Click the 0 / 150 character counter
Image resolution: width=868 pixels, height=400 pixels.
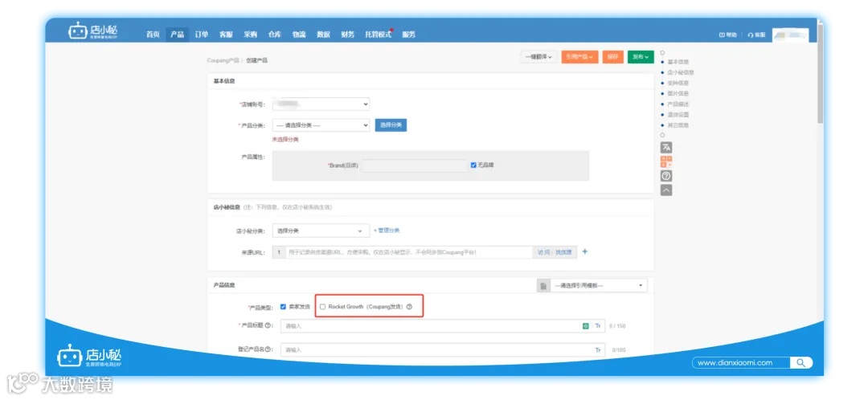click(617, 326)
